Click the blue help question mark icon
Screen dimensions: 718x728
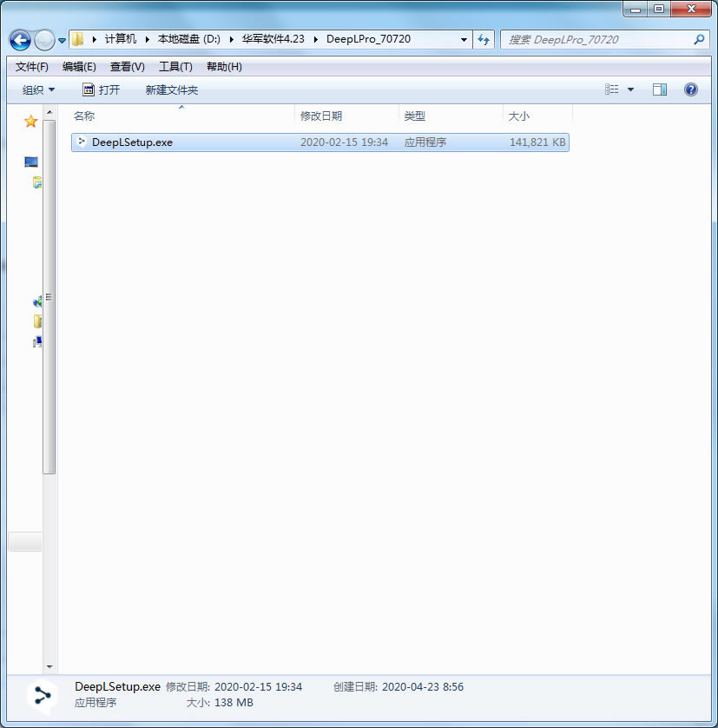coord(690,89)
